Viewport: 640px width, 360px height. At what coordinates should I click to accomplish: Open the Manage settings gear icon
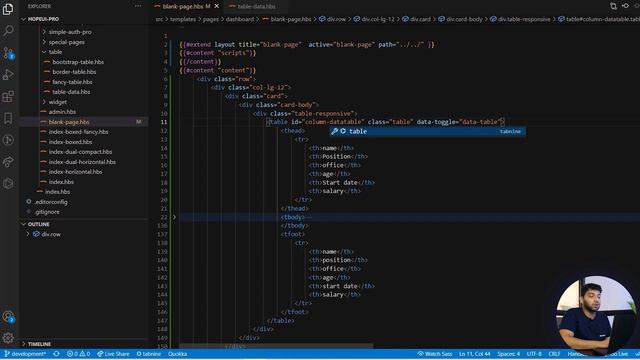[8, 338]
